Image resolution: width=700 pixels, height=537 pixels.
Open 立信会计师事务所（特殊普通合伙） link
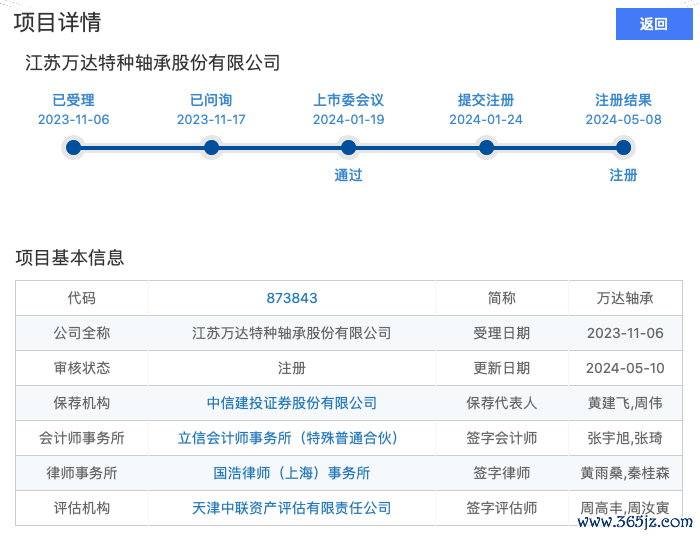pos(288,438)
